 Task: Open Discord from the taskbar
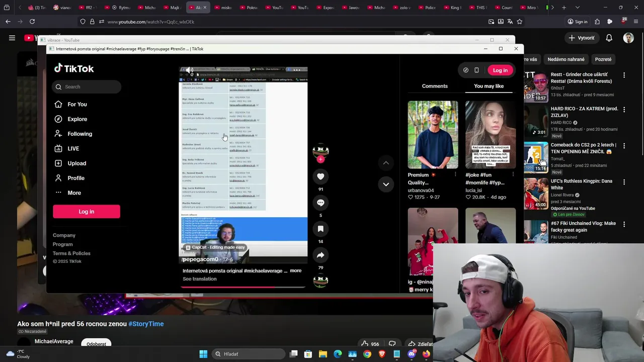pos(412,354)
